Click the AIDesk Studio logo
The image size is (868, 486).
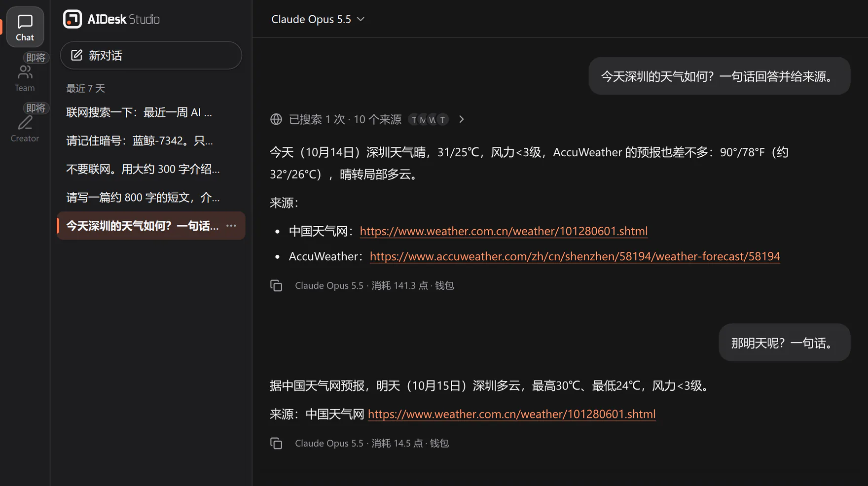pos(111,19)
